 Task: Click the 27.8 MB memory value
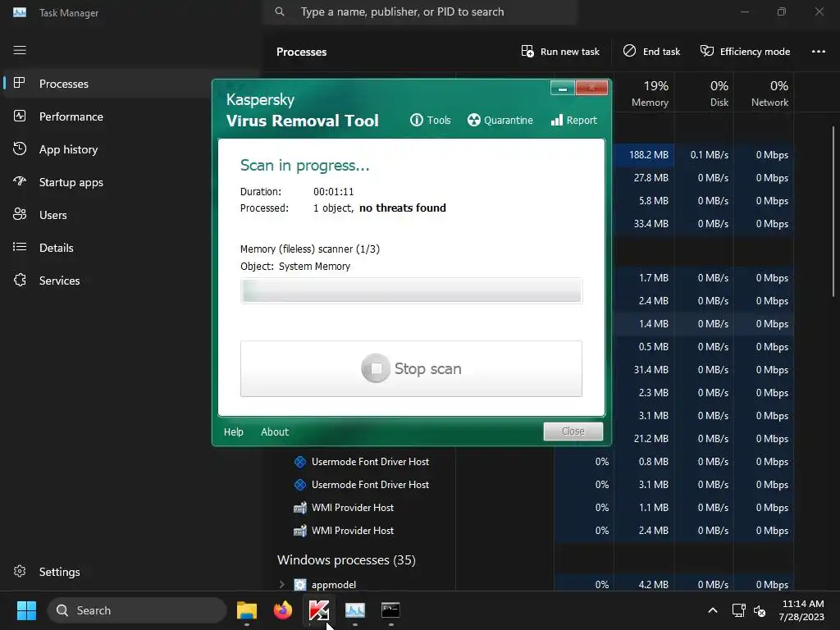coord(651,178)
